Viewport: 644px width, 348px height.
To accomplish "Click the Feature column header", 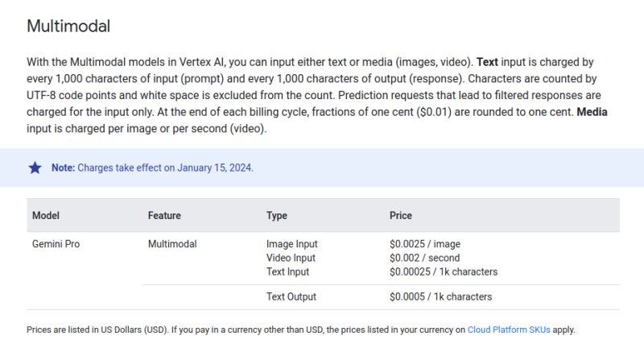I will 164,216.
